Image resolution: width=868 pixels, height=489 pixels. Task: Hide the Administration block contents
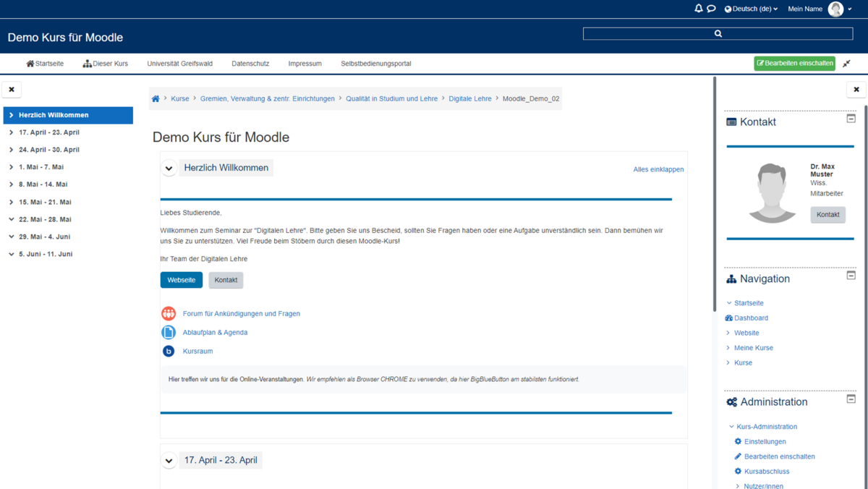click(x=851, y=399)
